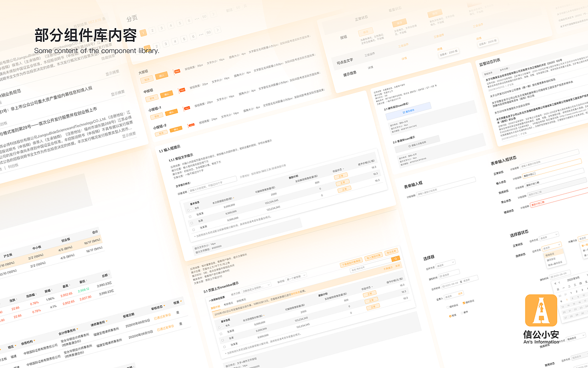
Task: Click the double-arrow to jump back a year
Action: point(555,283)
